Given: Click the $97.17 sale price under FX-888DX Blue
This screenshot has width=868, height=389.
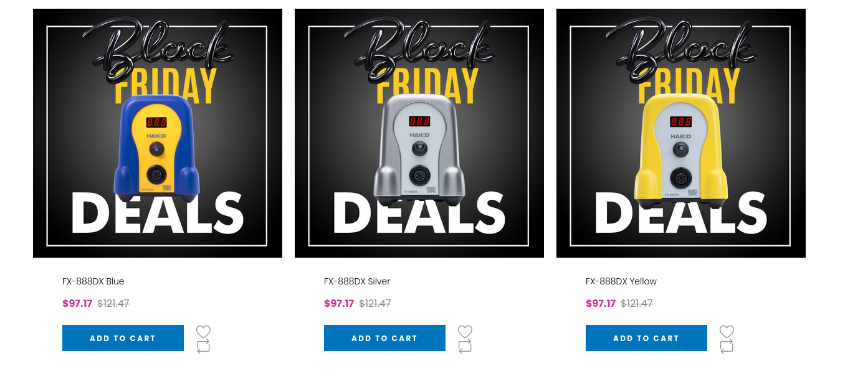Looking at the screenshot, I should coord(77,304).
